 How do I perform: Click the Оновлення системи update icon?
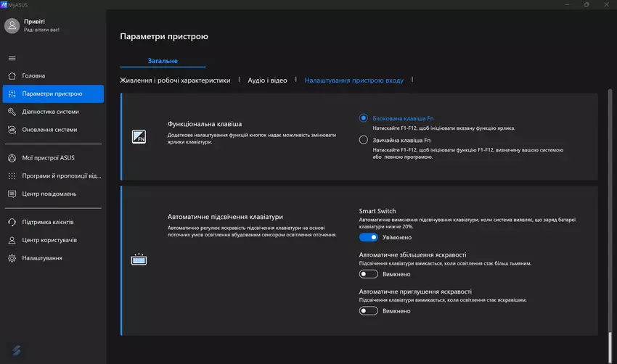click(12, 130)
